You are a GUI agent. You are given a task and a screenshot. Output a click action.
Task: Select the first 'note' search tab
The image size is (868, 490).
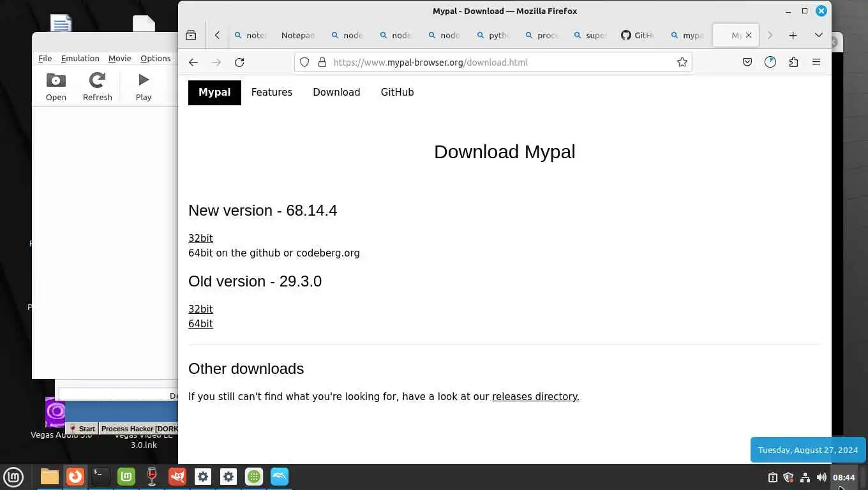pos(250,36)
